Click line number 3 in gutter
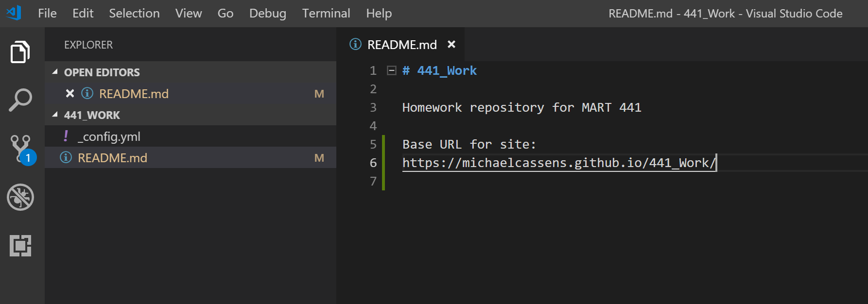 (x=373, y=107)
